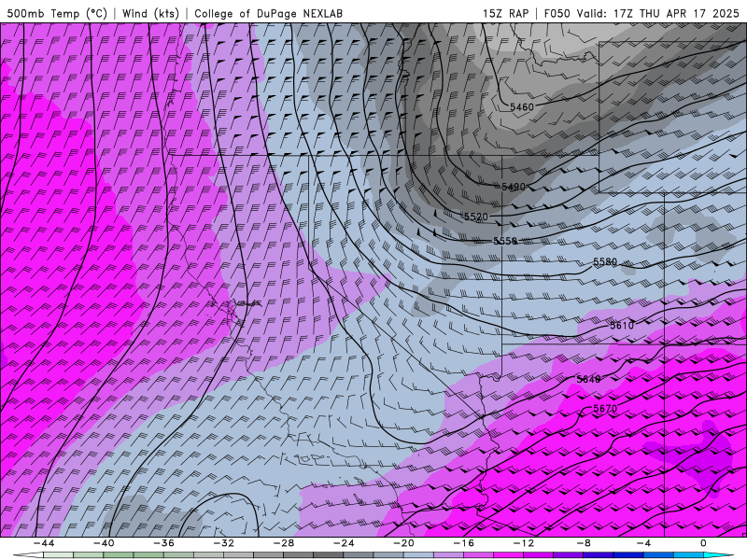Click the '500mb Temp (°C)' title text
This screenshot has height=560, width=747.
tap(57, 13)
